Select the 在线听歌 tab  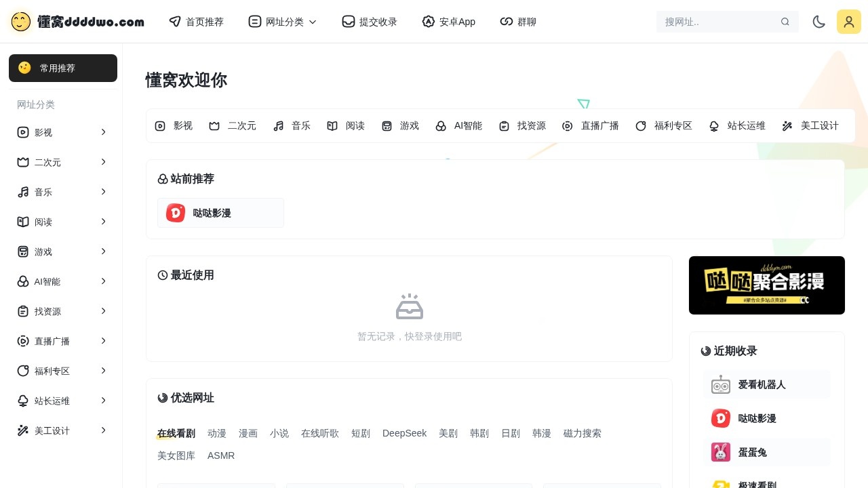point(320,433)
